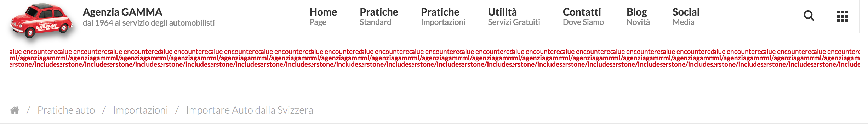Go to the Contatti menu item

583,17
